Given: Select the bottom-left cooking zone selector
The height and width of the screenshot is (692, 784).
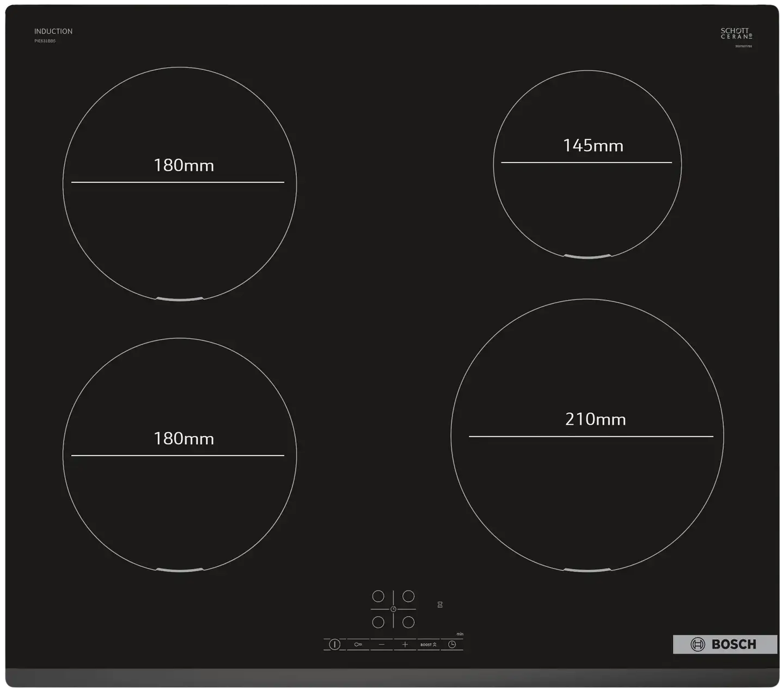Looking at the screenshot, I should point(378,622).
